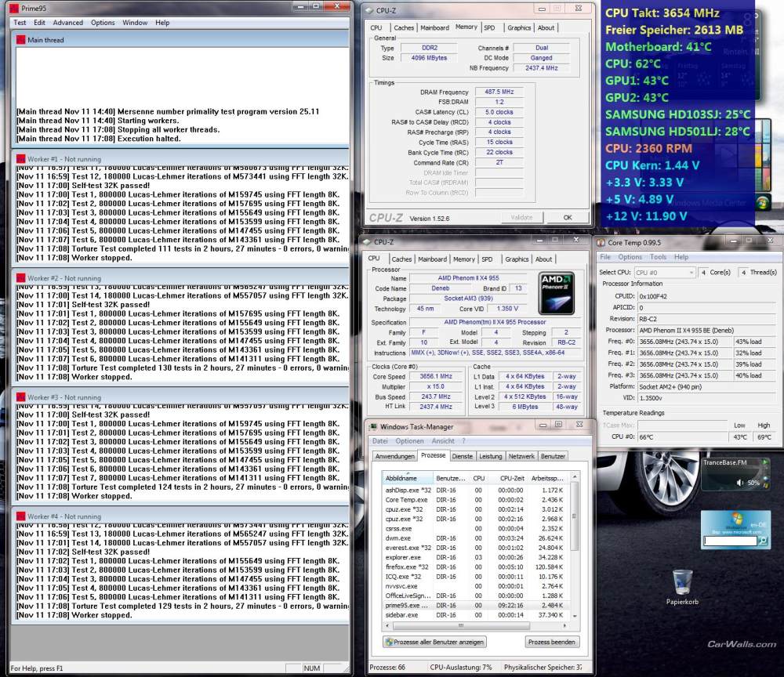
Task: Select the sidebar.exe process row
Action: tap(476, 615)
